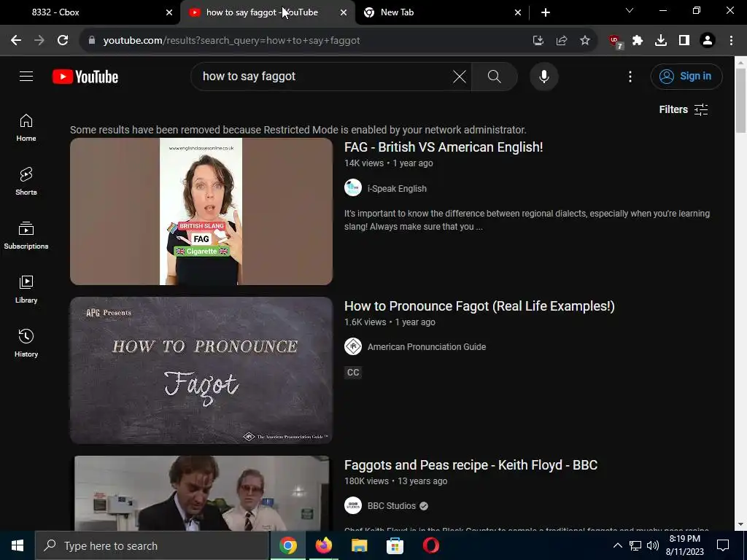Open Chrome three-dot menu
This screenshot has width=747, height=560.
point(731,41)
